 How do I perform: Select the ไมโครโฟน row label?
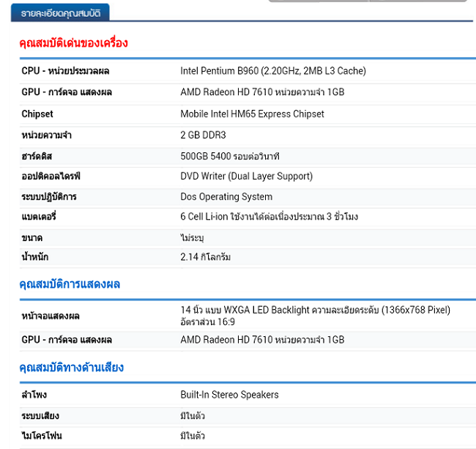(x=42, y=437)
